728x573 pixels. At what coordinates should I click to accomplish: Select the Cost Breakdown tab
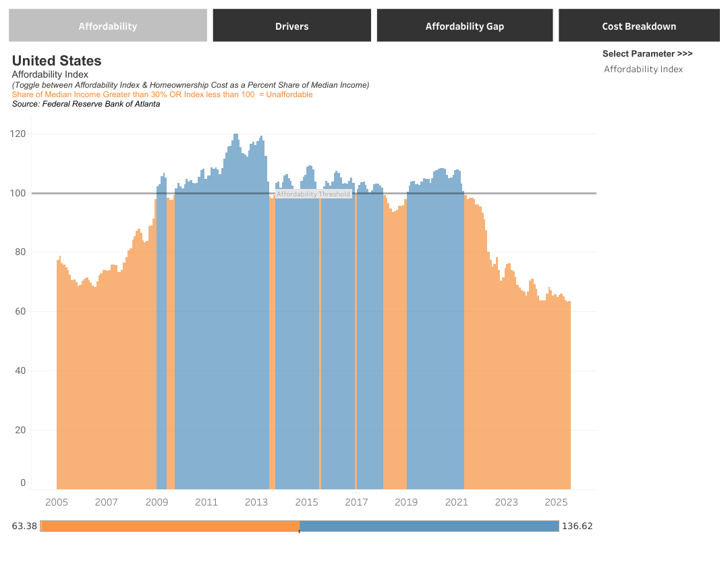[638, 26]
